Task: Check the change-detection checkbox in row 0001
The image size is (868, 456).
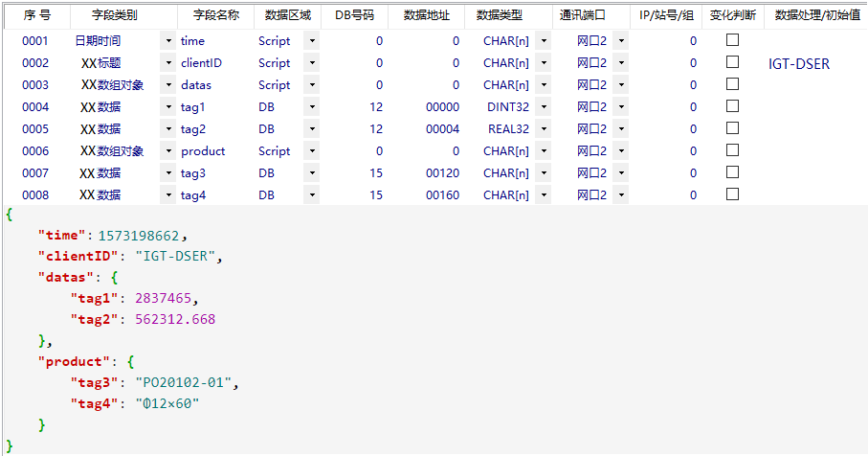Action: [x=732, y=40]
